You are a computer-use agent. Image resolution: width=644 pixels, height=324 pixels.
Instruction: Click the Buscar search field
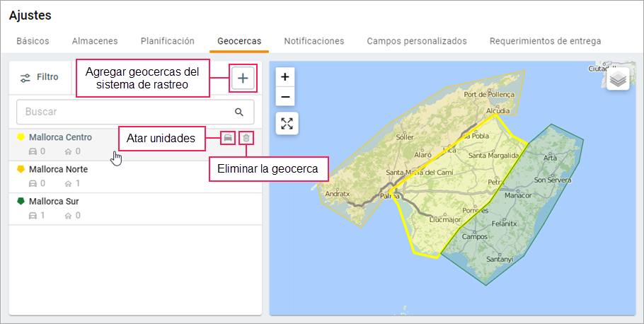pyautogui.click(x=124, y=112)
